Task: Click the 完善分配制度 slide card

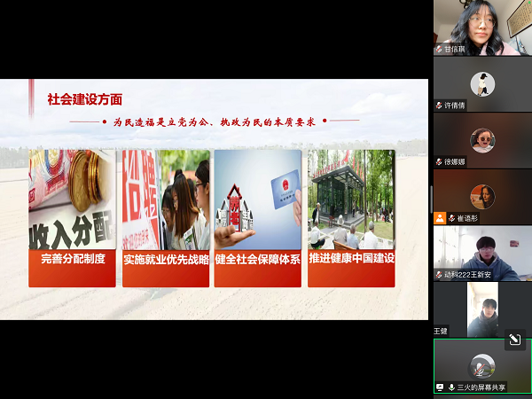Action: pos(73,218)
